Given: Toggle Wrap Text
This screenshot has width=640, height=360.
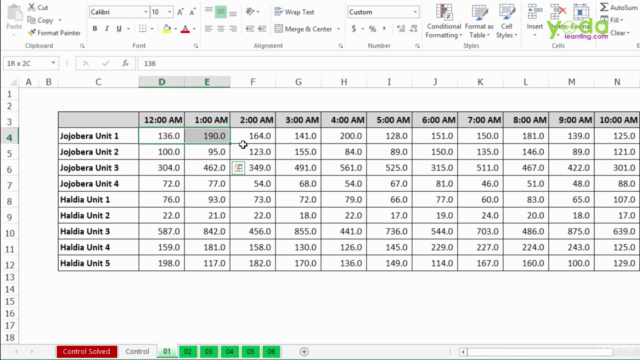Looking at the screenshot, I should click(294, 12).
